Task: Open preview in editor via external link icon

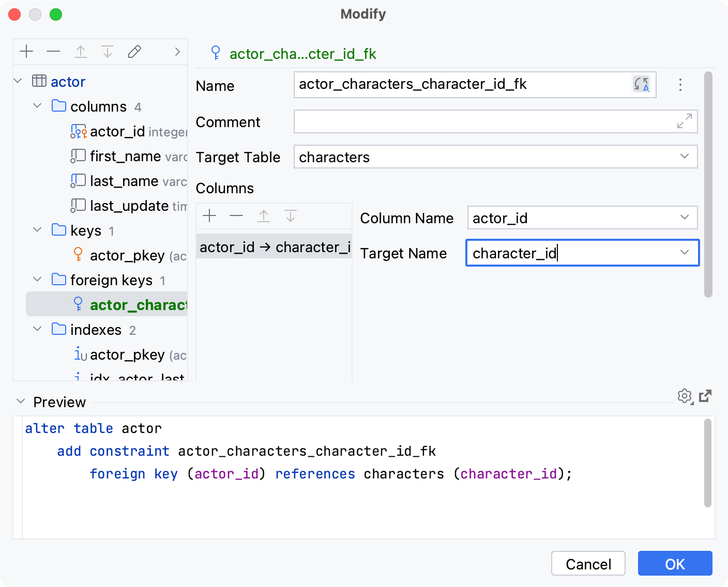Action: [705, 396]
